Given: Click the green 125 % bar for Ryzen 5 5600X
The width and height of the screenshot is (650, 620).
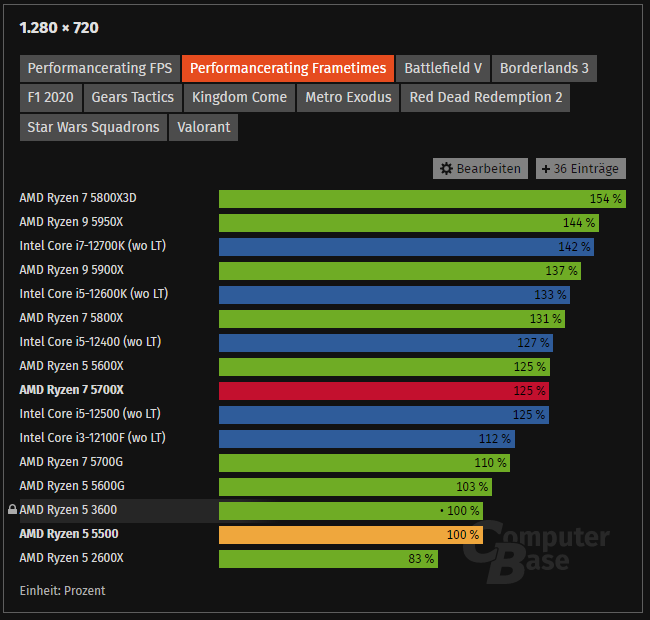Looking at the screenshot, I should click(384, 367).
